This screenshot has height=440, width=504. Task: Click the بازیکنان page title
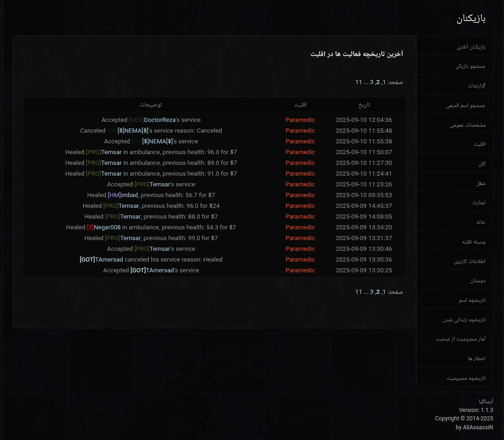point(471,19)
